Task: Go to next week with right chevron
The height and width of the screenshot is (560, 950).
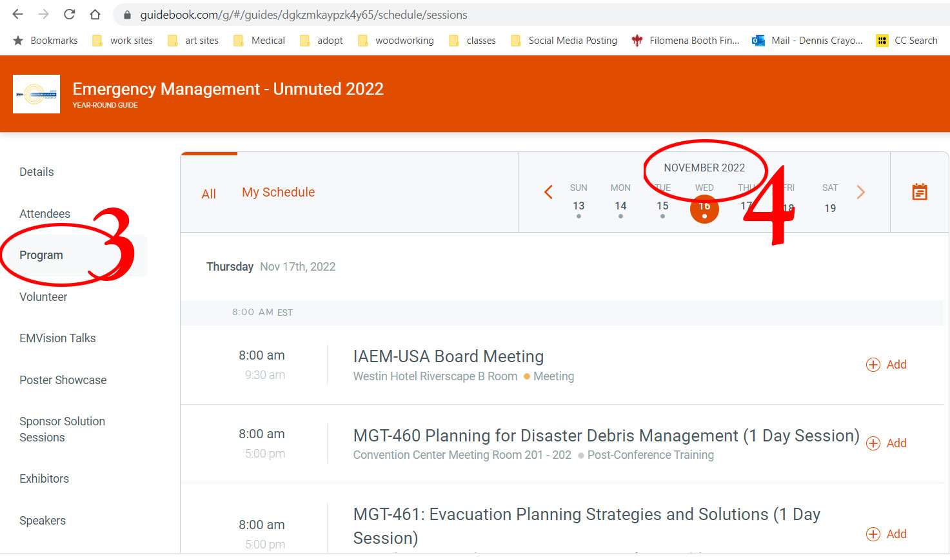Action: pos(860,192)
